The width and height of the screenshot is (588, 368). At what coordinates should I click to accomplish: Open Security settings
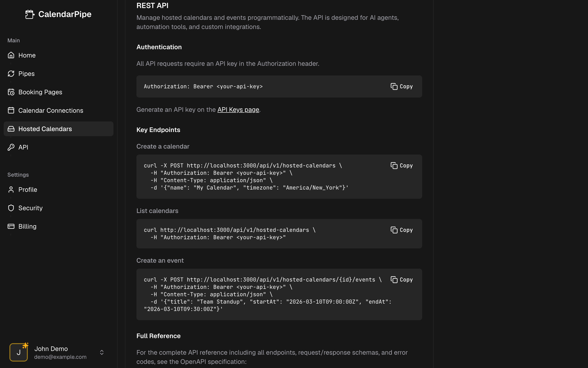[x=59, y=208]
